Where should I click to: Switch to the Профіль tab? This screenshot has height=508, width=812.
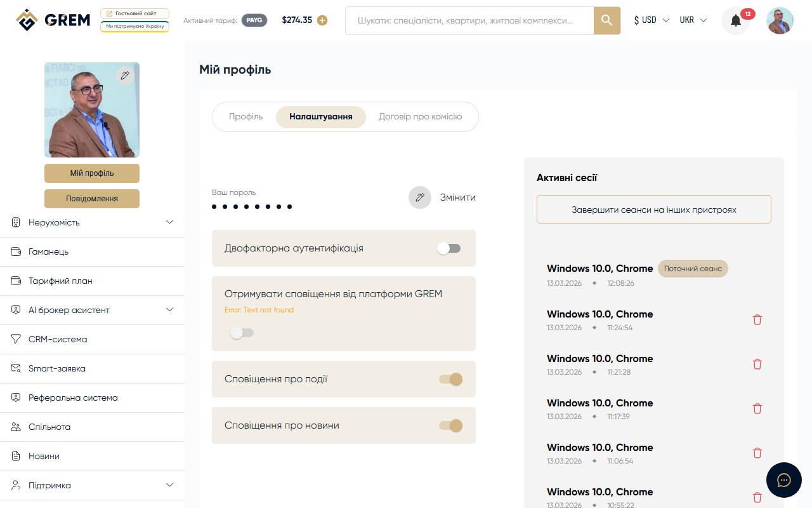(x=246, y=117)
